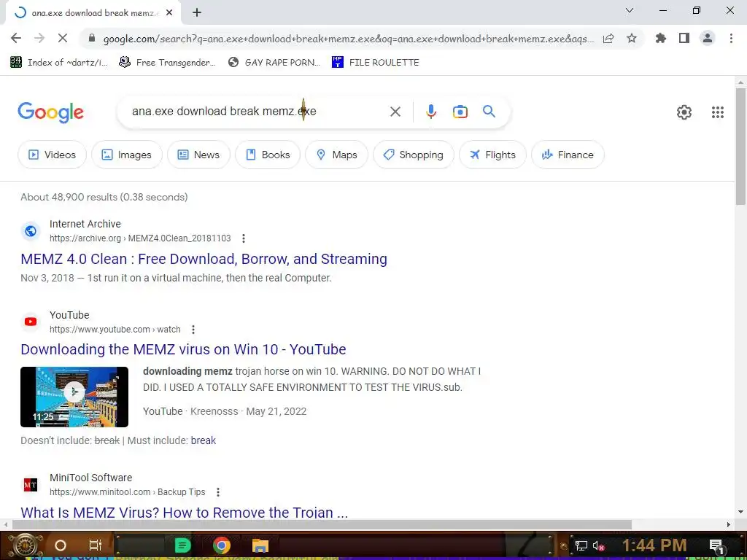The image size is (747, 560).
Task: Open more options for Internet Archive result
Action: pos(244,238)
